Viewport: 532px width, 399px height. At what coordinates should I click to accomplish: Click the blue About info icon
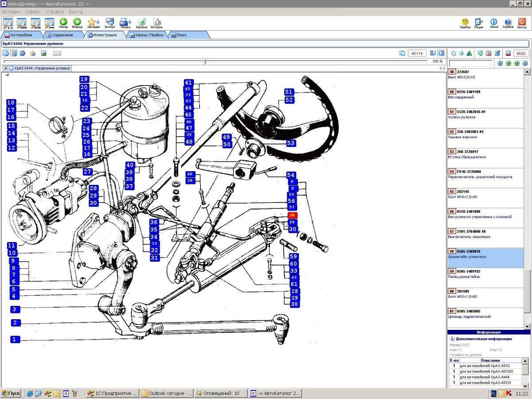coord(494,23)
